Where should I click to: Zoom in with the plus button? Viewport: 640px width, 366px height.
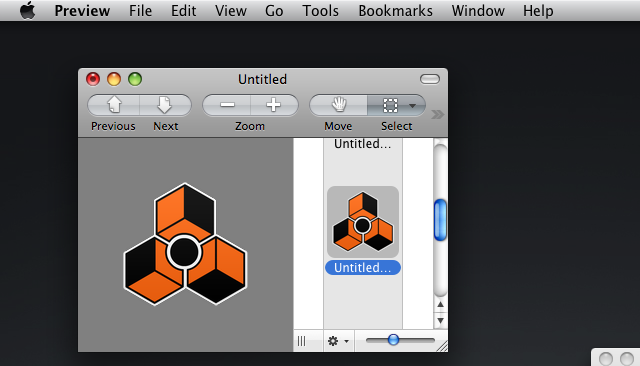[274, 105]
